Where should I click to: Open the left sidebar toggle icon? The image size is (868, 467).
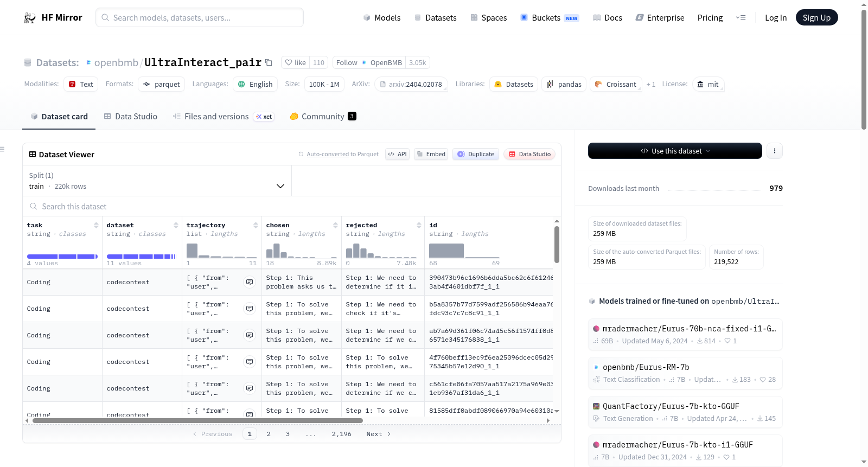[2, 149]
